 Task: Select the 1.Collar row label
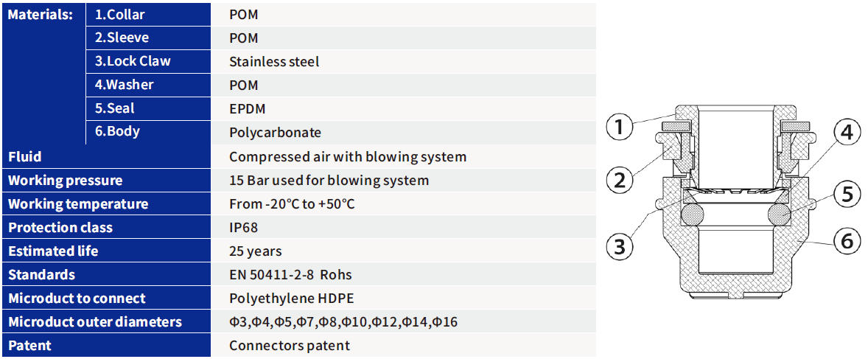tap(120, 14)
